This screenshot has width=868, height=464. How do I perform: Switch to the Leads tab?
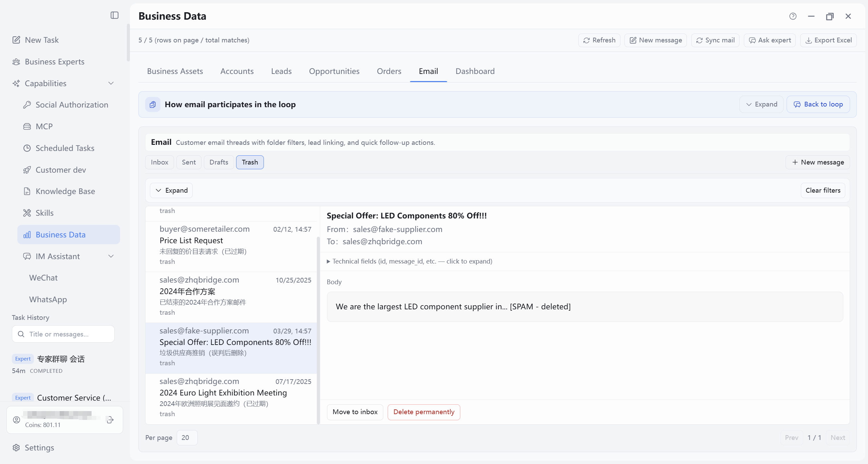coord(281,71)
